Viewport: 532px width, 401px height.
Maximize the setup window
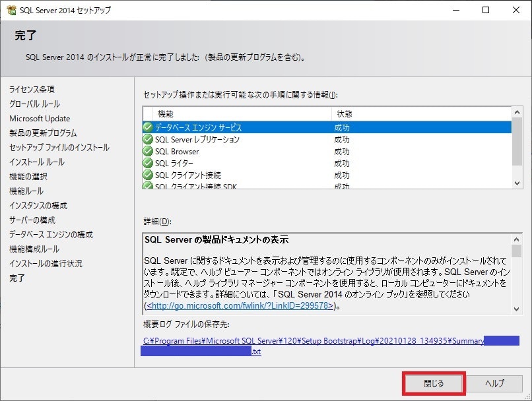[486, 10]
